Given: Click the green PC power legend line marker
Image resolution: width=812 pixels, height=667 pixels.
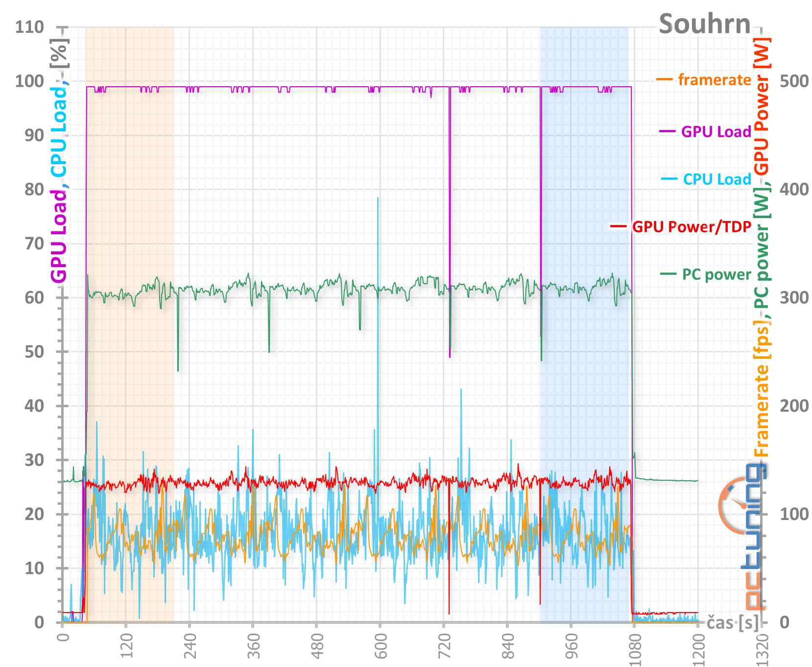Looking at the screenshot, I should click(669, 273).
